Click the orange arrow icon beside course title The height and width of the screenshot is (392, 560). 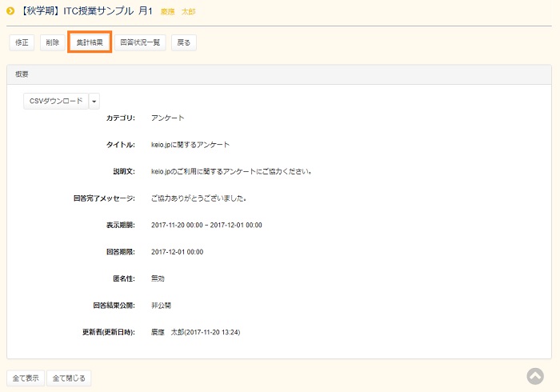tap(10, 11)
